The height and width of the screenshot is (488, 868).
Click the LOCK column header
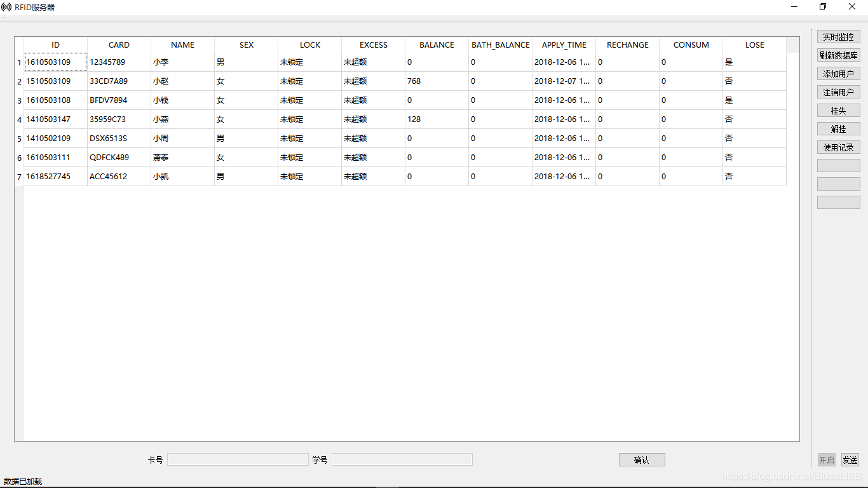pyautogui.click(x=310, y=44)
